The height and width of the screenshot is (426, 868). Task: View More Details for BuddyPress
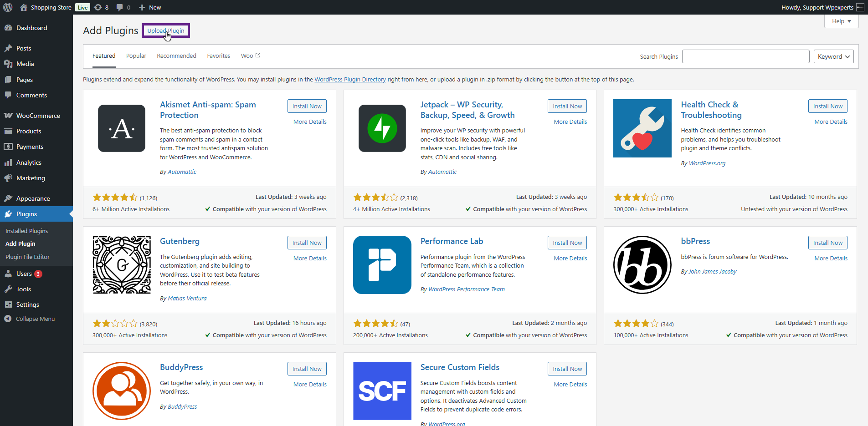[310, 385]
